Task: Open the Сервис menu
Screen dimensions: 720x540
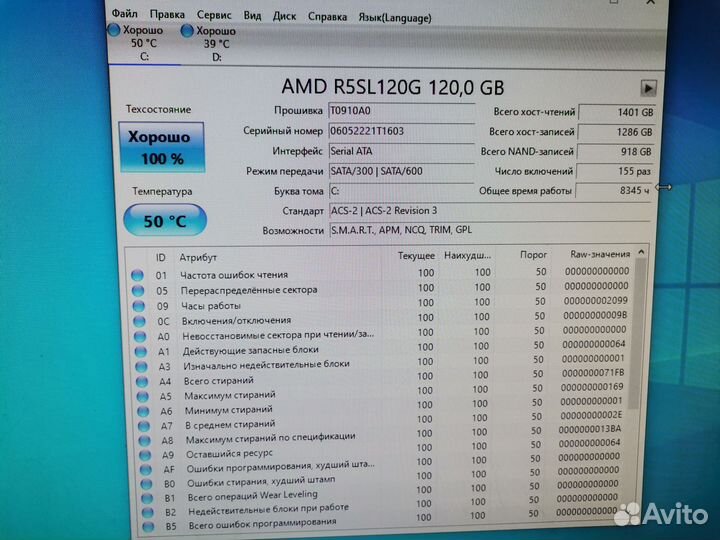Action: tap(214, 15)
